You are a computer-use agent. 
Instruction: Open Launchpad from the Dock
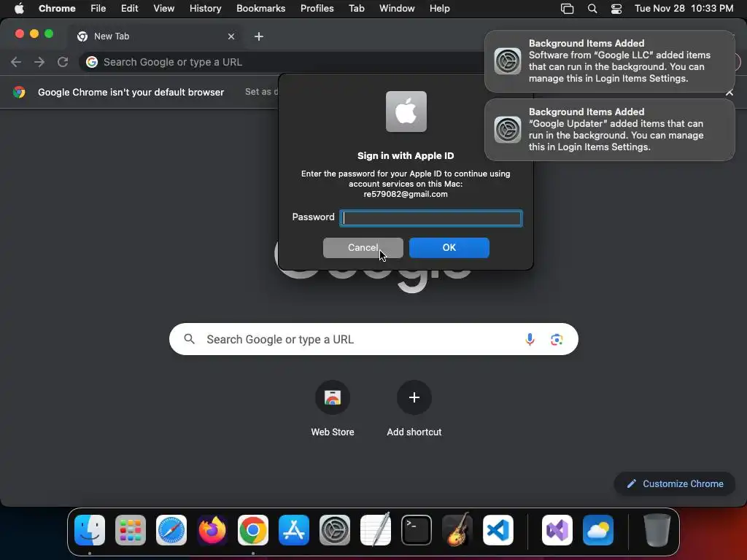point(131,530)
